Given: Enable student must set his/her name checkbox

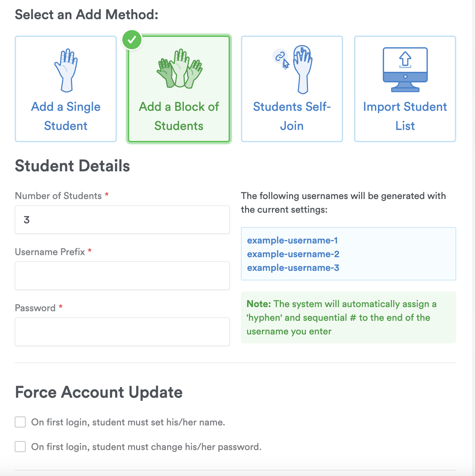Looking at the screenshot, I should coord(20,422).
